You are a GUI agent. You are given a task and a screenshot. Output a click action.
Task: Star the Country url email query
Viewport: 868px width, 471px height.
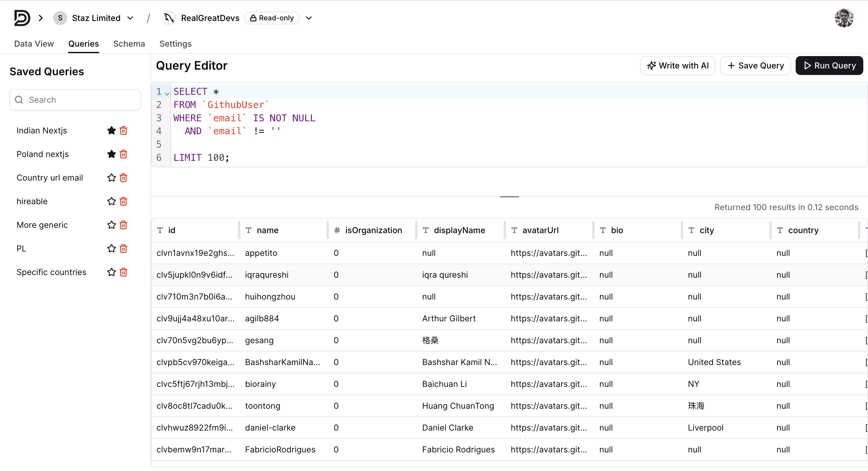tap(112, 178)
